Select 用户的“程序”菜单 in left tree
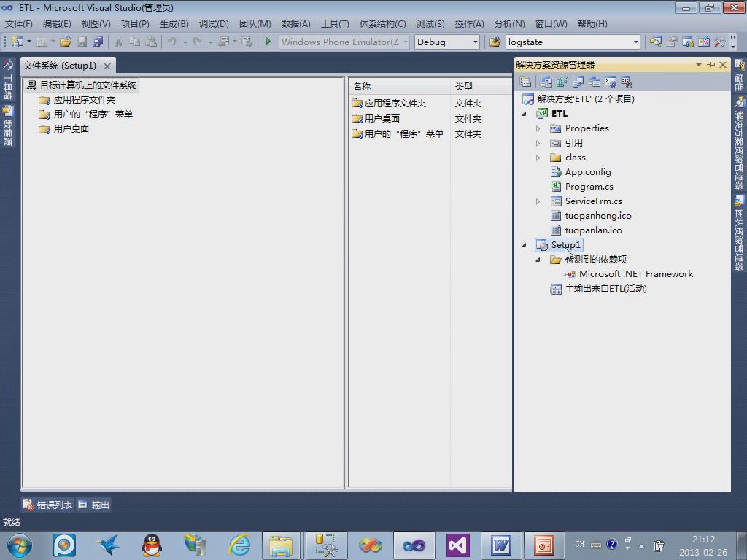 pyautogui.click(x=93, y=114)
